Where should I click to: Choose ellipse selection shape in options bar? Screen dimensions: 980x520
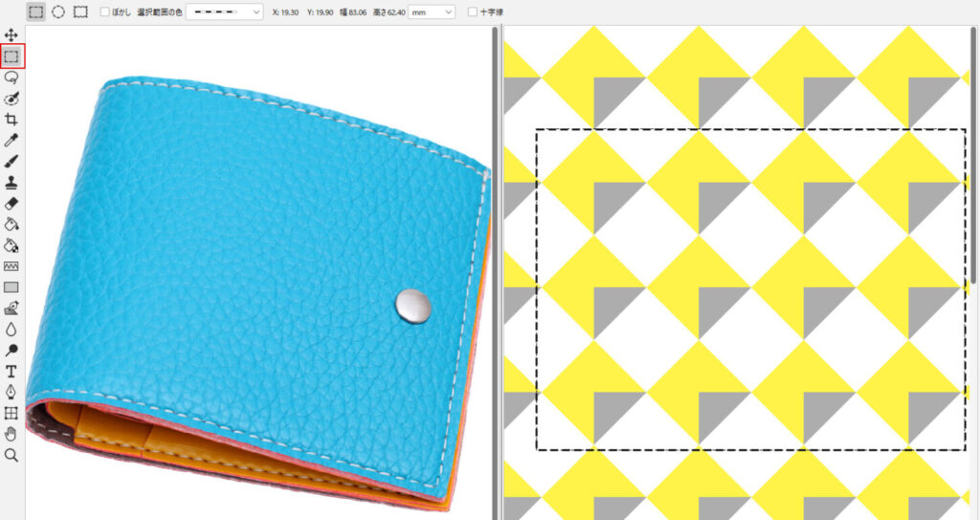(x=58, y=11)
